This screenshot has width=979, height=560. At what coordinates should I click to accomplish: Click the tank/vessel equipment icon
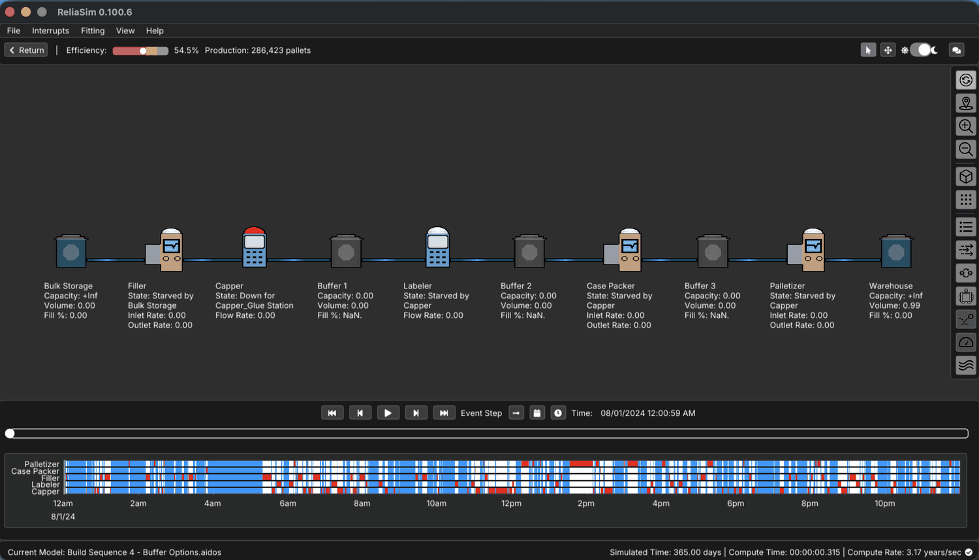pos(966,296)
